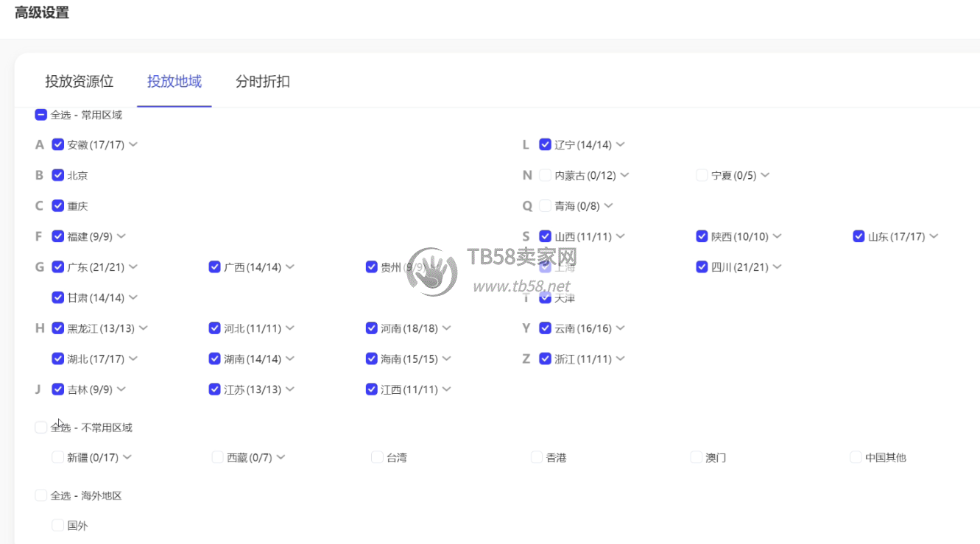This screenshot has width=980, height=544.
Task: Select the 台湾 checkbox
Action: pyautogui.click(x=377, y=458)
